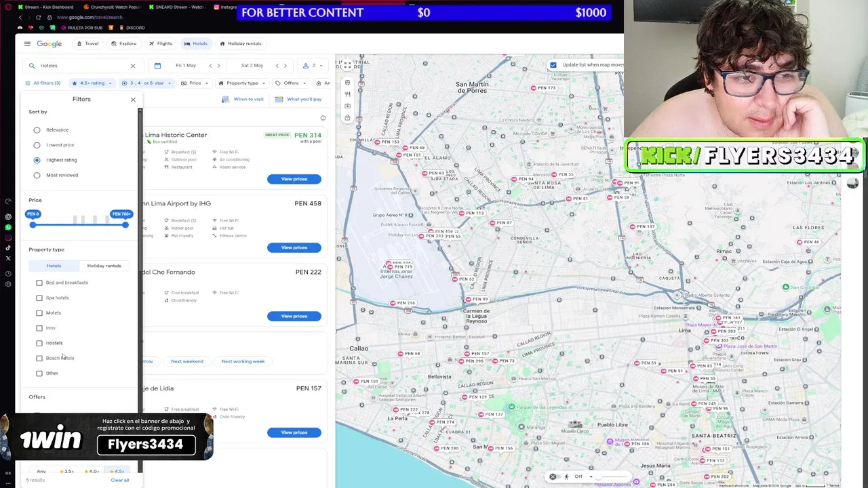
Task: Clear all filters
Action: 119,480
